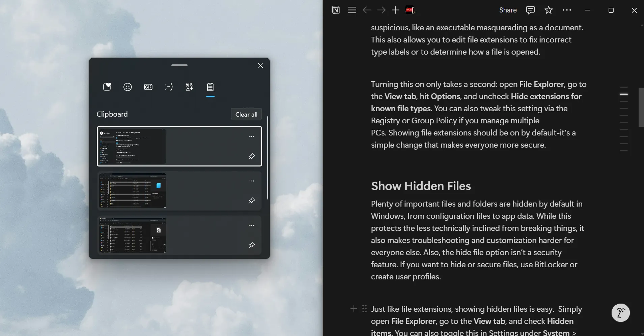Image resolution: width=644 pixels, height=336 pixels.
Task: Switch to the Emoji tab
Action: coord(128,87)
